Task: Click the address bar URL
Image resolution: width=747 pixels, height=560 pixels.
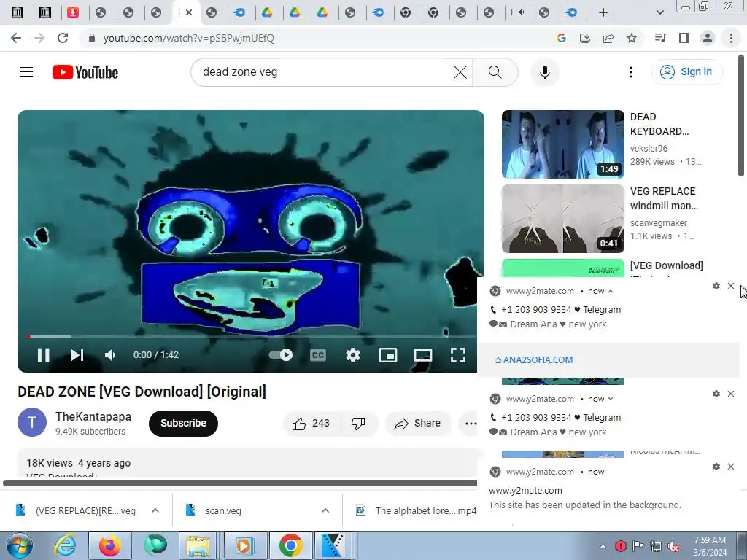Action: 189,38
